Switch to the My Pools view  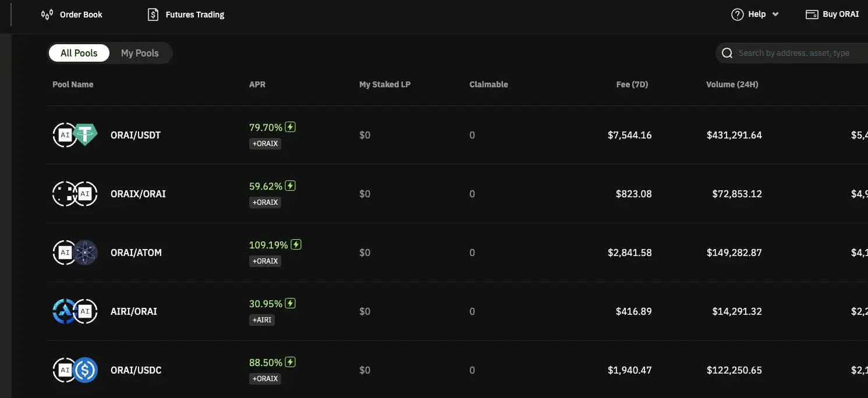[x=140, y=53]
